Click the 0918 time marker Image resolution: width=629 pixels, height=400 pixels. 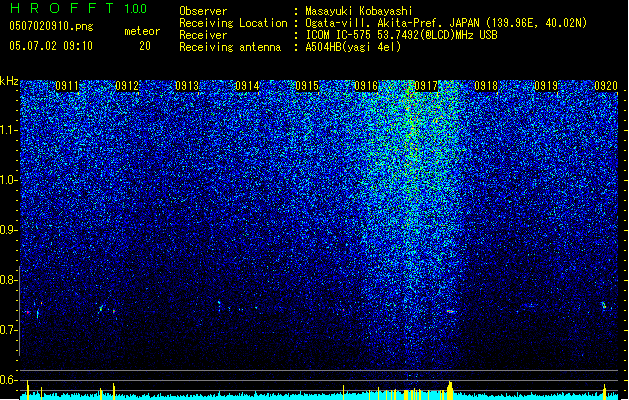[486, 85]
